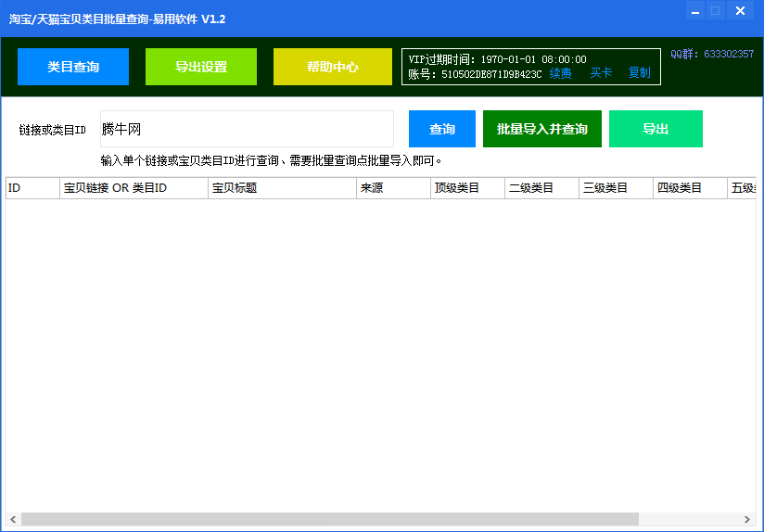Click the 来源 column header

pos(393,188)
